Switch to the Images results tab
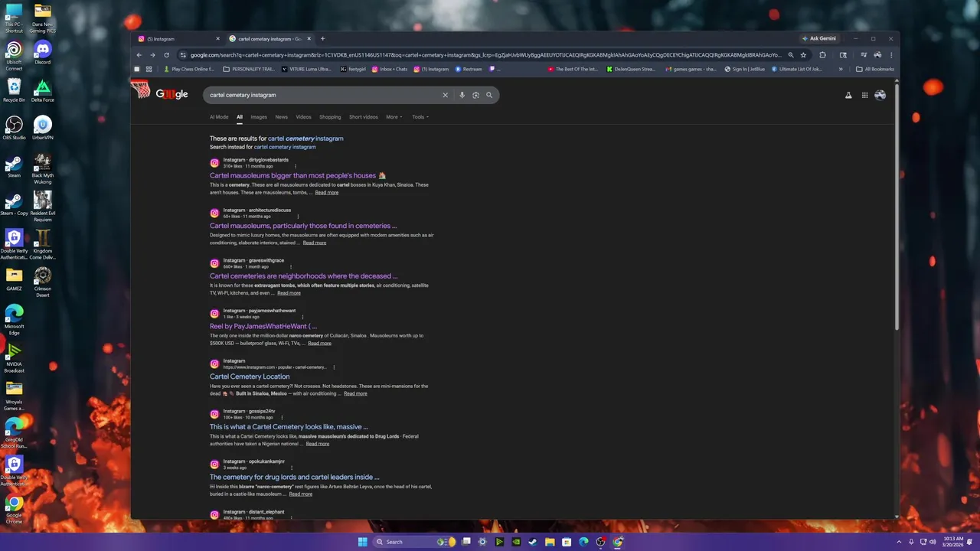 [259, 117]
